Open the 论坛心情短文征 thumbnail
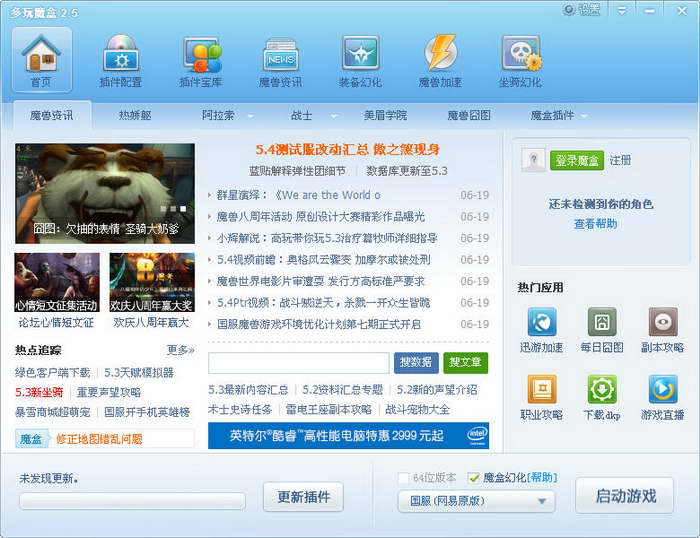Screen dimensions: 700x538 (57, 282)
